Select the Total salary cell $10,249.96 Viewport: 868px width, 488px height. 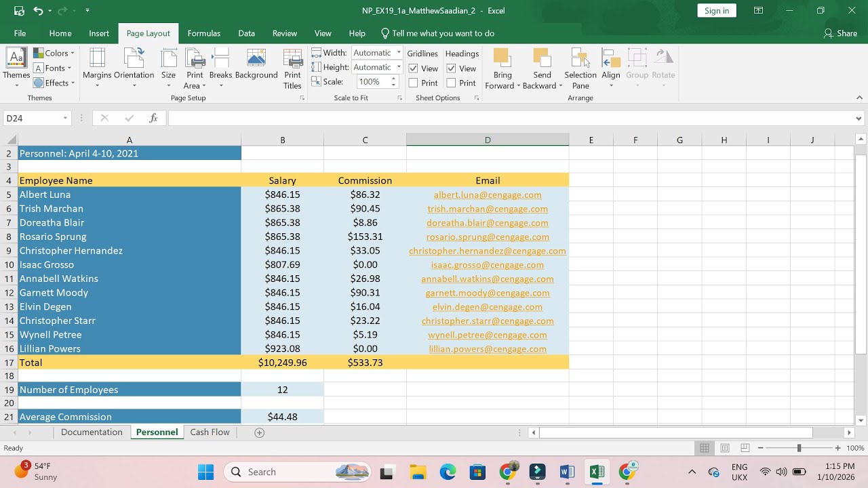coord(282,363)
